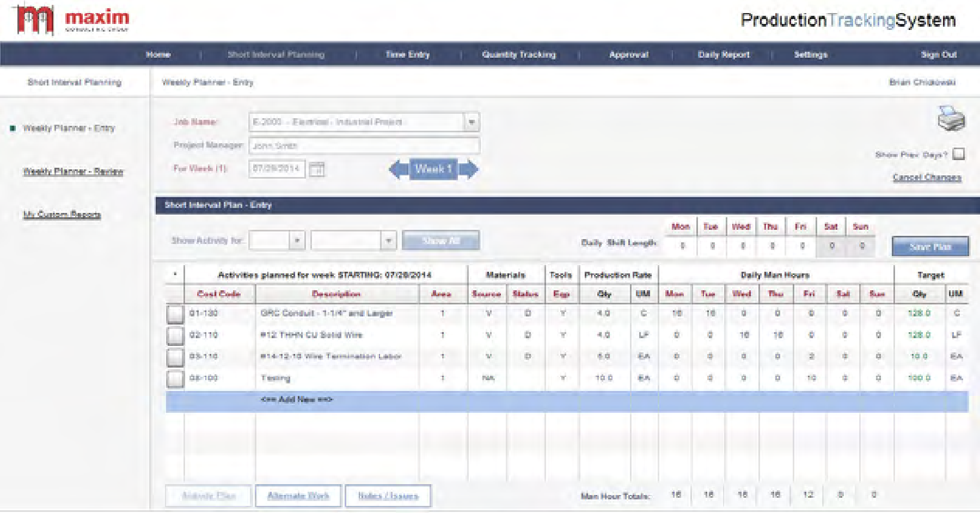Click the Notes / Issues button
The height and width of the screenshot is (513, 980).
388,496
